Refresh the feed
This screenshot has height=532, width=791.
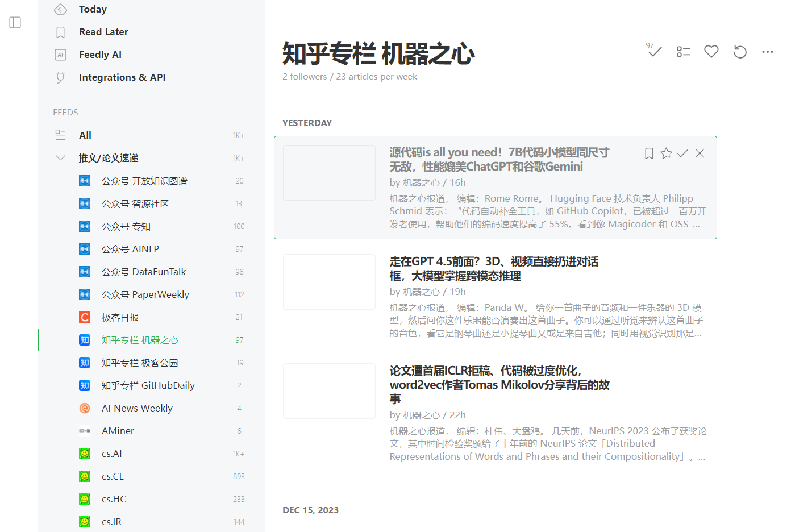740,52
